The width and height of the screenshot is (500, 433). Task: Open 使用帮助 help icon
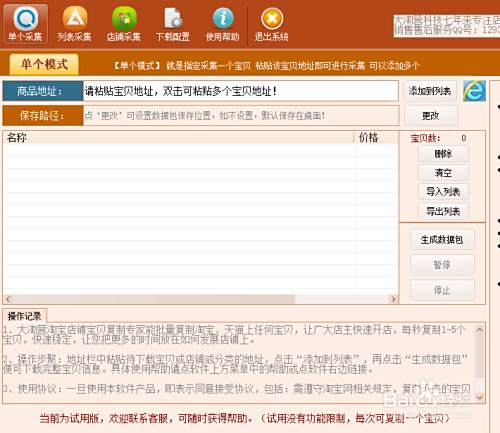[x=222, y=24]
